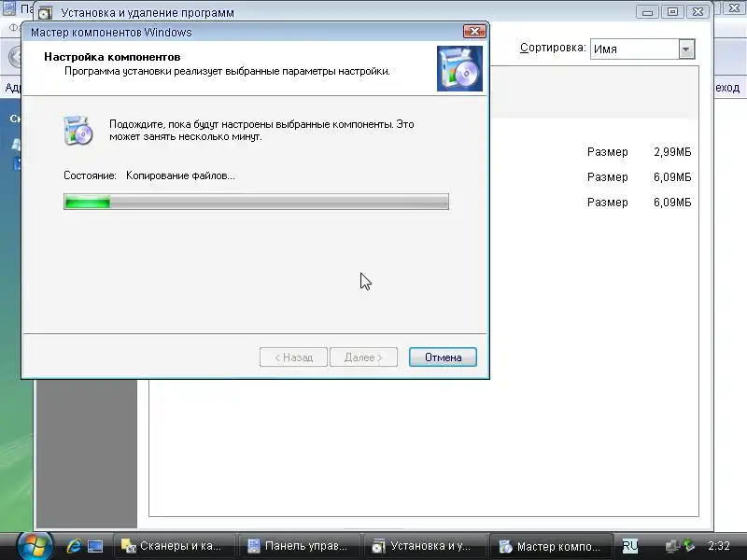Open the Windows Start orb
The width and height of the screenshot is (747, 560).
click(35, 546)
